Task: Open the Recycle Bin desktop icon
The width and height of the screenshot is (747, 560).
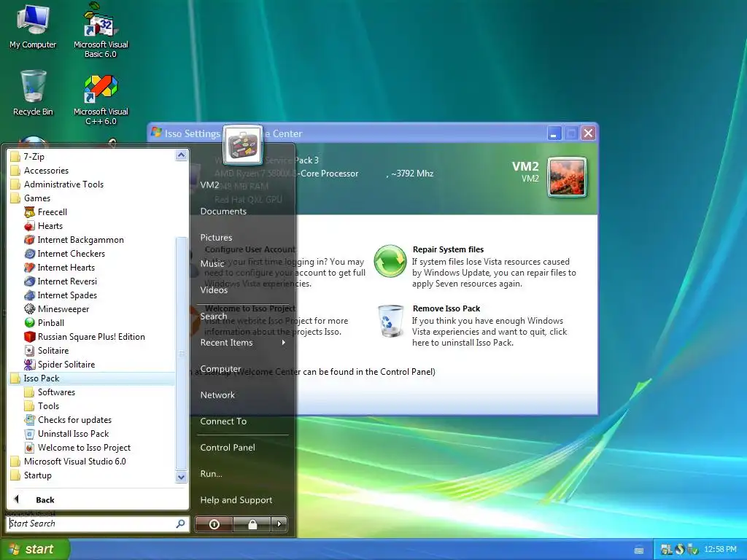Action: pos(33,93)
